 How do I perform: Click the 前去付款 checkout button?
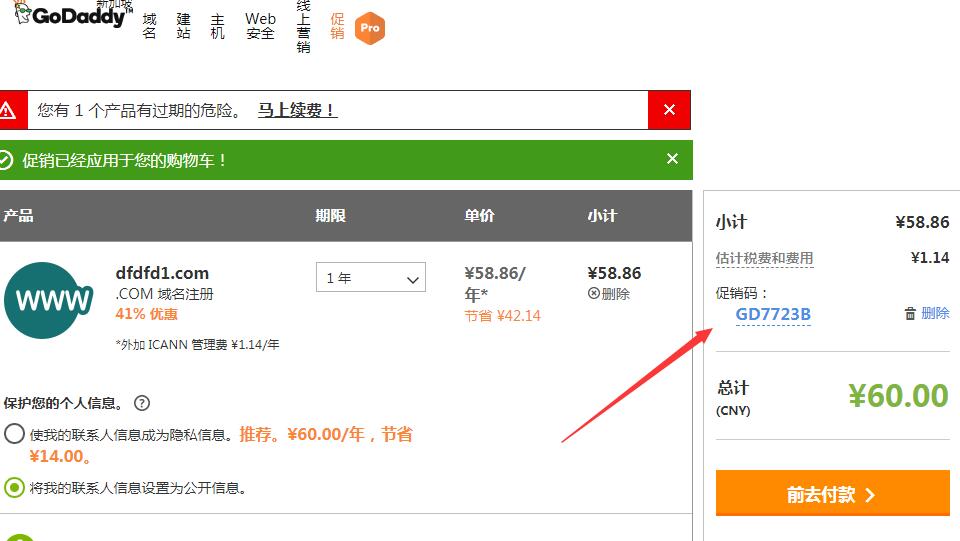[x=832, y=495]
